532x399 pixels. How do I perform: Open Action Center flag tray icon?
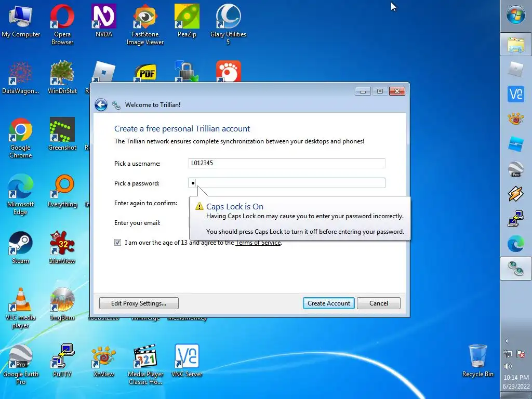521,354
